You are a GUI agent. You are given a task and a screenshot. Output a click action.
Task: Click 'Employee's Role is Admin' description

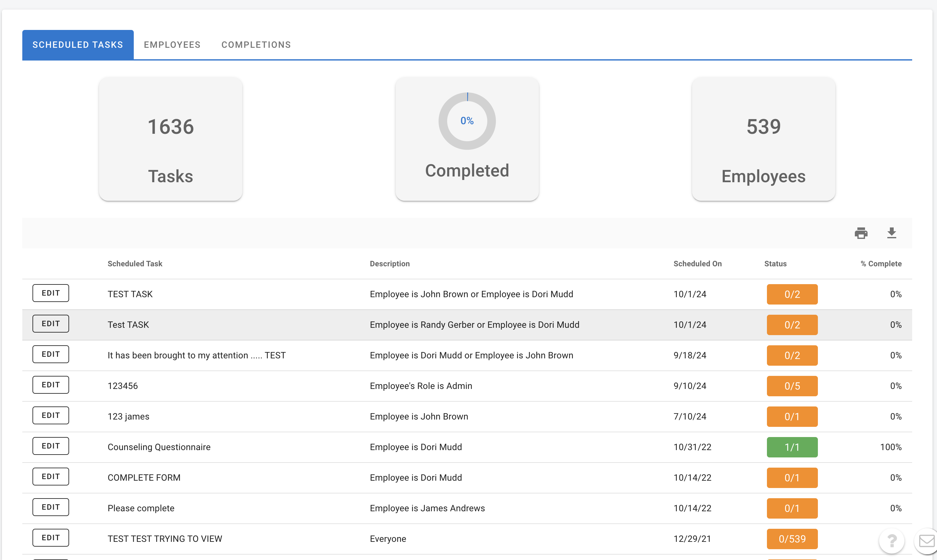click(421, 386)
